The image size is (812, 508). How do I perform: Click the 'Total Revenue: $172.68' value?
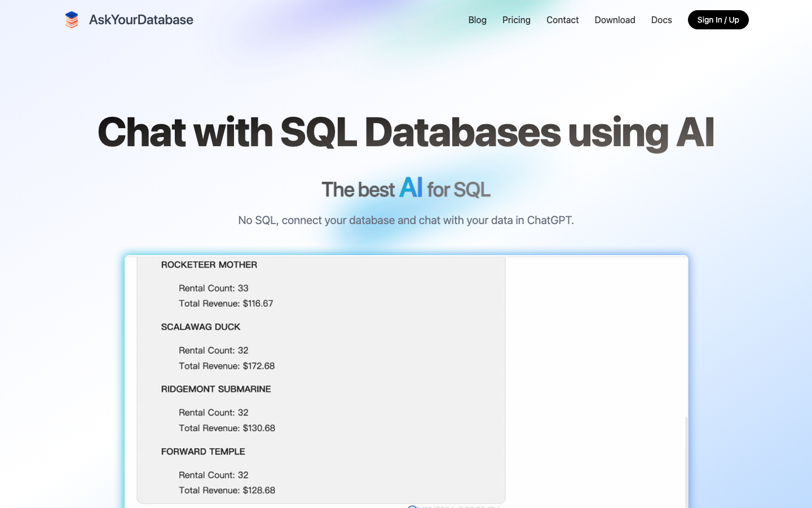pyautogui.click(x=227, y=366)
